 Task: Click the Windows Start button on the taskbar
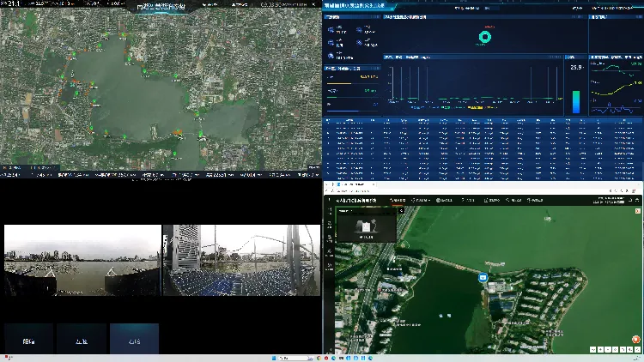274,359
